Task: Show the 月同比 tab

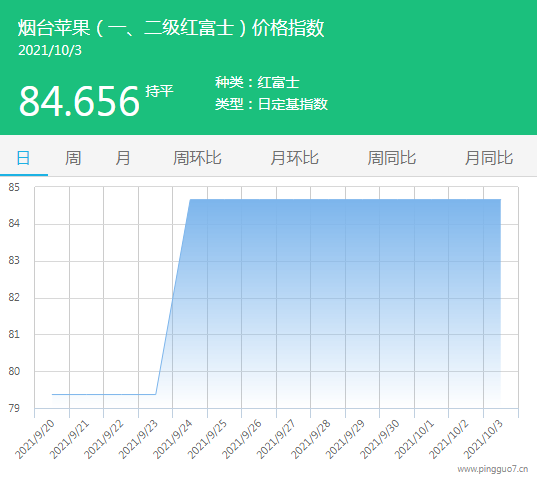Action: coord(489,158)
